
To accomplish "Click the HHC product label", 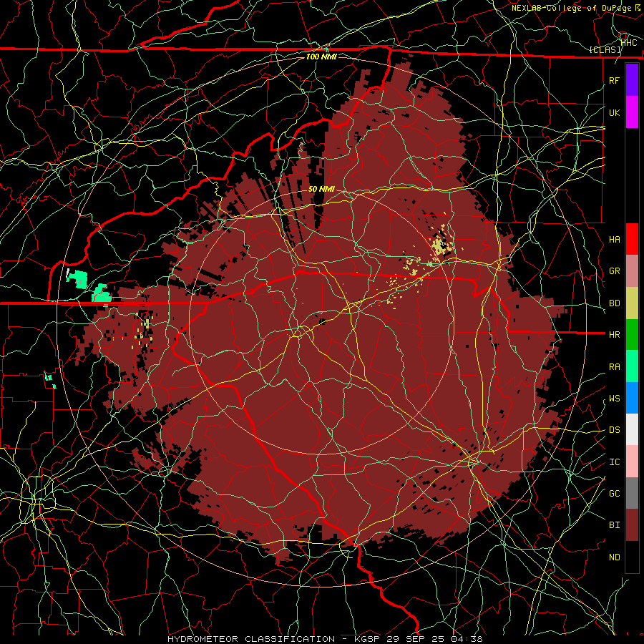I will [629, 42].
